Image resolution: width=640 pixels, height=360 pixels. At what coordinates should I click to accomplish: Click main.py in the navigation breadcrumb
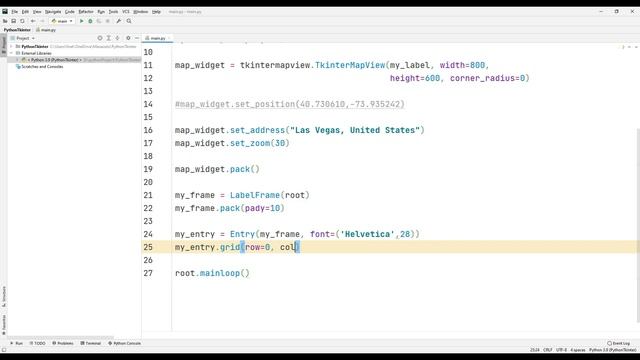(46, 30)
